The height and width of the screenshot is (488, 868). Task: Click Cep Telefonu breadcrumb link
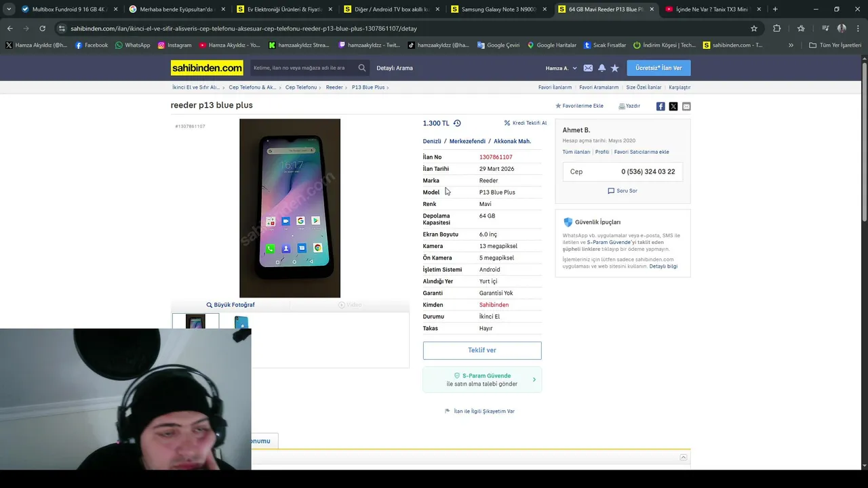click(301, 87)
